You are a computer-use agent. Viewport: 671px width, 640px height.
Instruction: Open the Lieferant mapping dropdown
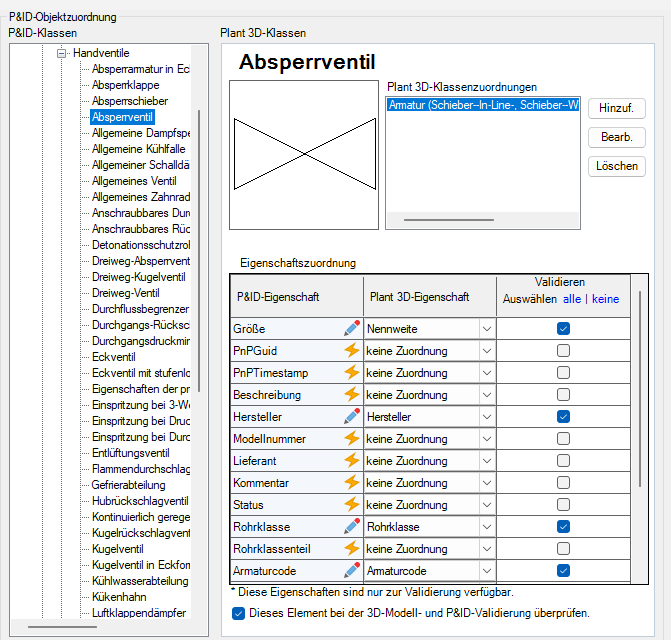[x=487, y=461]
